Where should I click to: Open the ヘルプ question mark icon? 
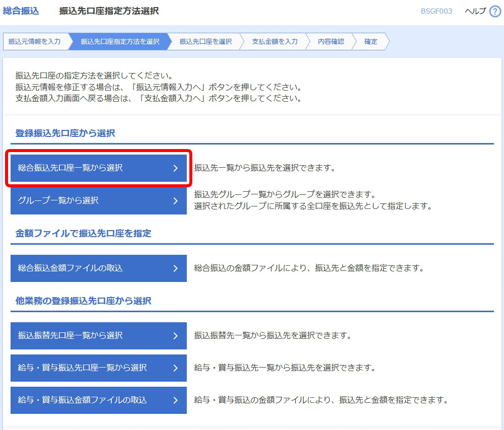tap(495, 11)
